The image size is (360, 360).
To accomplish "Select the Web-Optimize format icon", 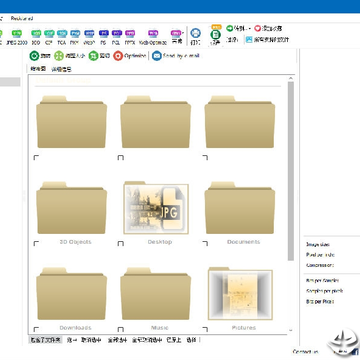I will pos(153,33).
